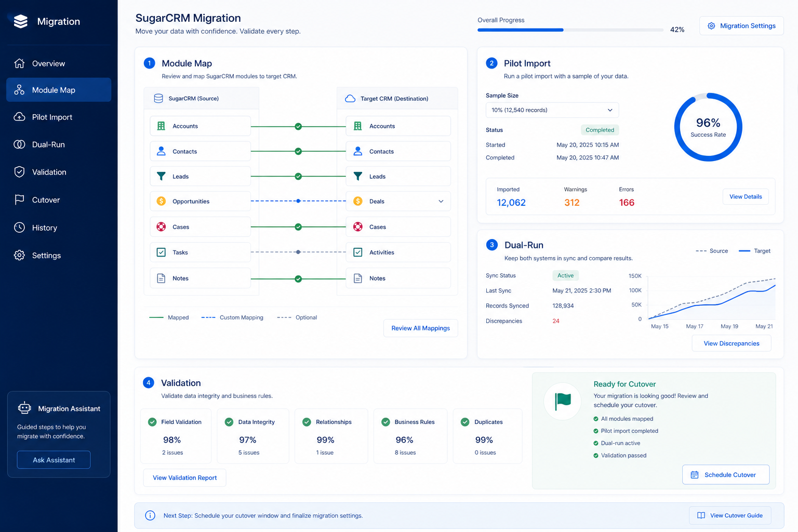Click the Deals dollar coin icon
The height and width of the screenshot is (532, 798).
[x=358, y=201]
